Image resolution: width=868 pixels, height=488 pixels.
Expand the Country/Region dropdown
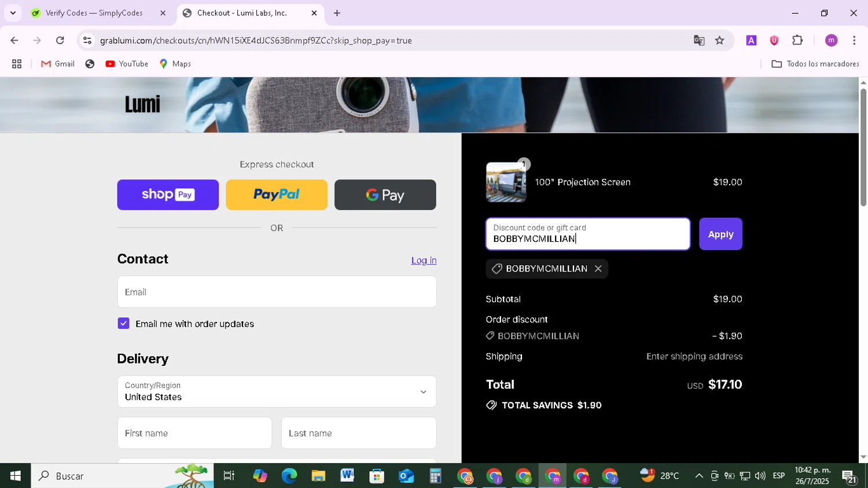click(277, 392)
